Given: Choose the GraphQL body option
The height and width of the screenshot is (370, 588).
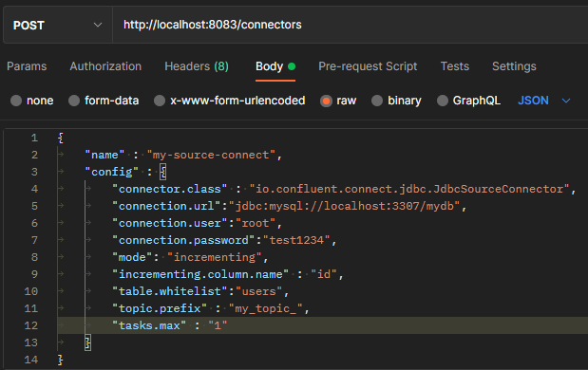Looking at the screenshot, I should coord(443,101).
